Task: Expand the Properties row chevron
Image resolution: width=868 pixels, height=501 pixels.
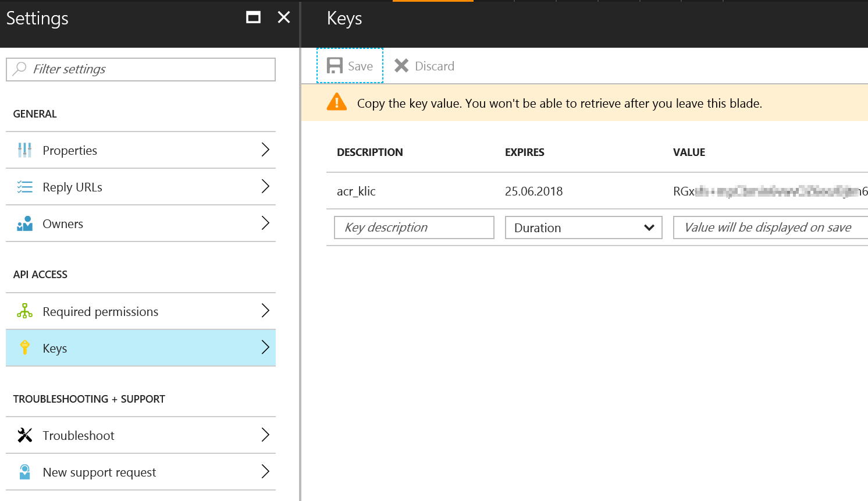Action: click(265, 150)
